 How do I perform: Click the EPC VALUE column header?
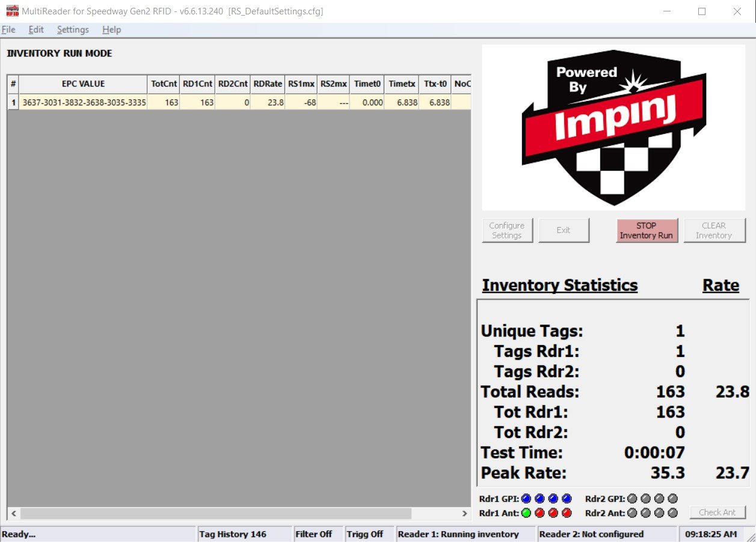[x=83, y=84]
